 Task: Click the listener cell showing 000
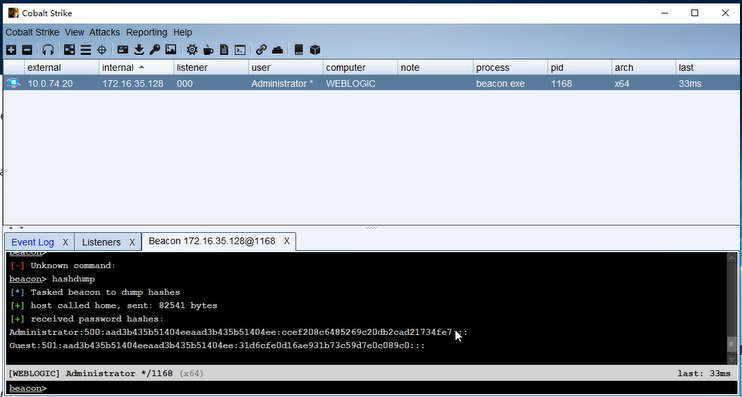211,84
